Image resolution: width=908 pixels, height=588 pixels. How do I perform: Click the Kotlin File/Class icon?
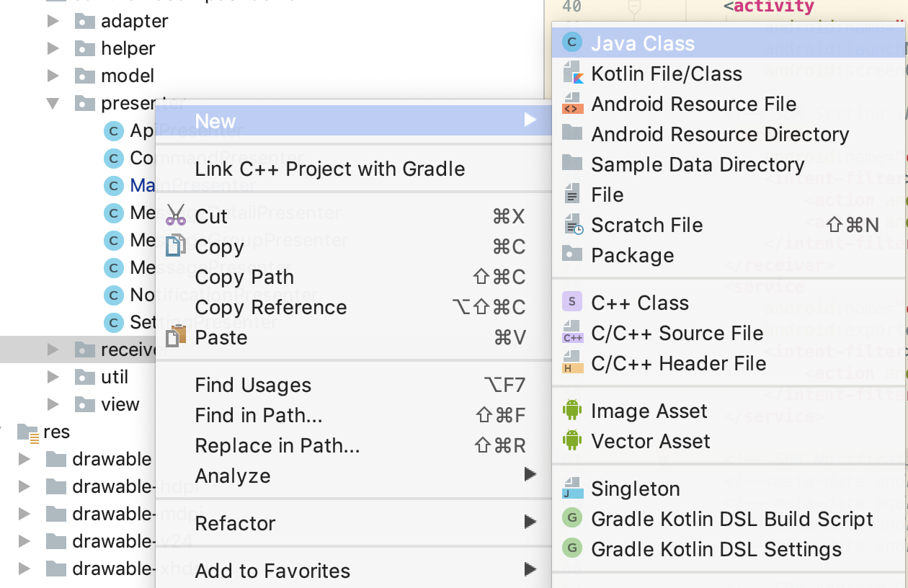572,73
